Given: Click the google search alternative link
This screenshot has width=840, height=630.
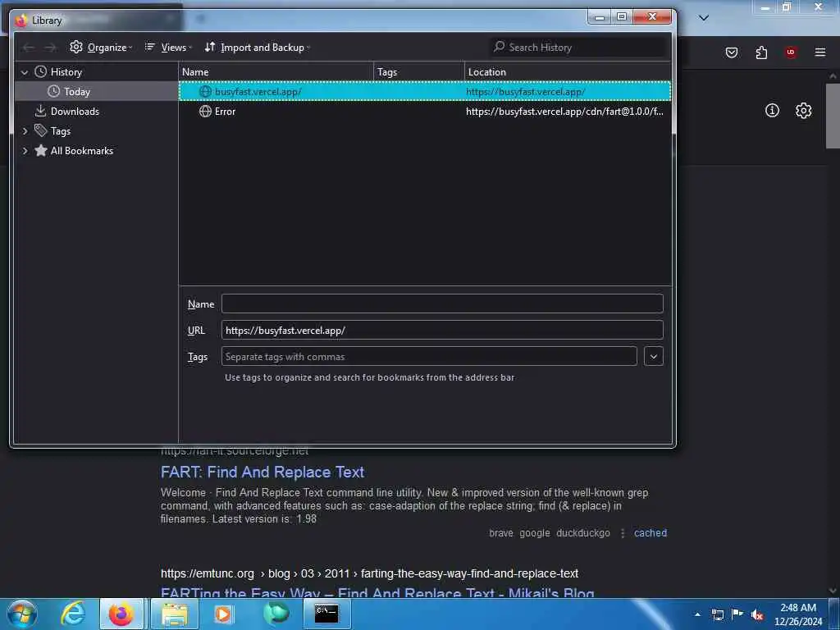Looking at the screenshot, I should click(x=535, y=533).
